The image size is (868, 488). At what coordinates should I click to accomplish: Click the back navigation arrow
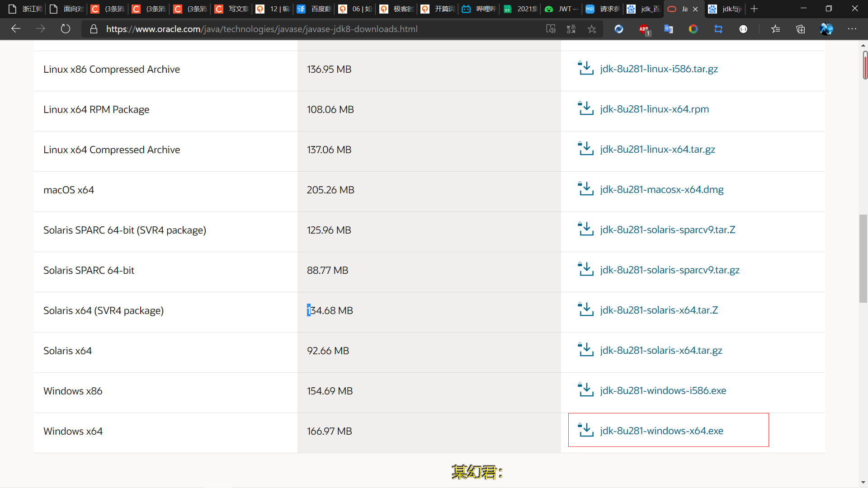pos(16,29)
